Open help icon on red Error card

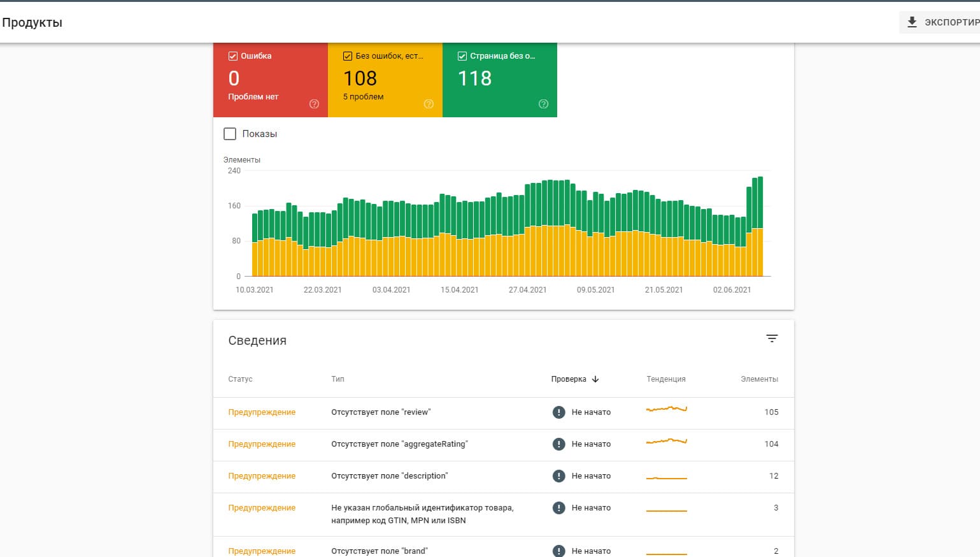314,104
